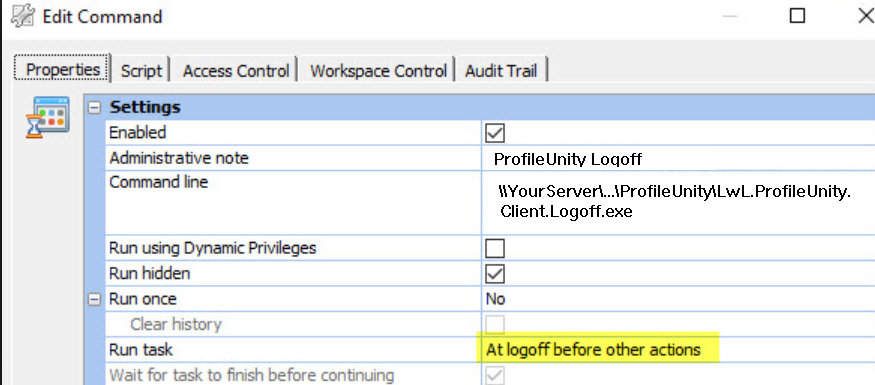Minimize the Edit Command window

pos(730,16)
